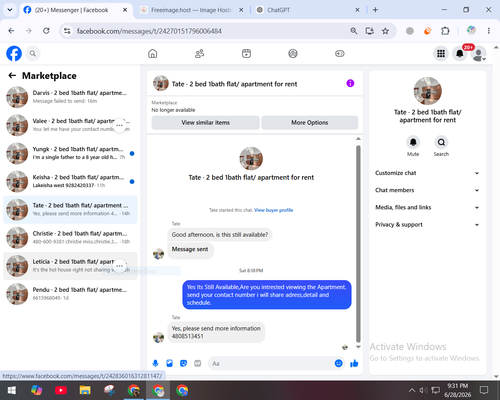Open the Darvis conversation

pos(70,97)
